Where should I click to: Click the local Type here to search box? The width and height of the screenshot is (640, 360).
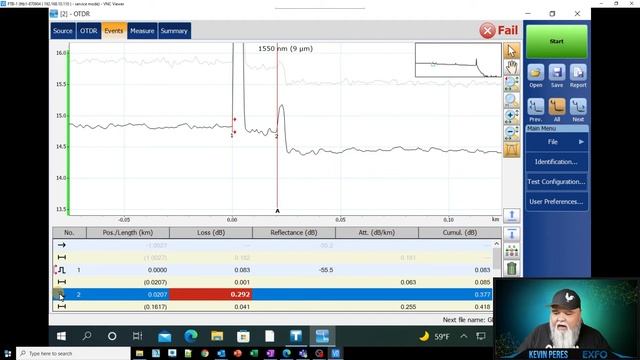(73, 353)
